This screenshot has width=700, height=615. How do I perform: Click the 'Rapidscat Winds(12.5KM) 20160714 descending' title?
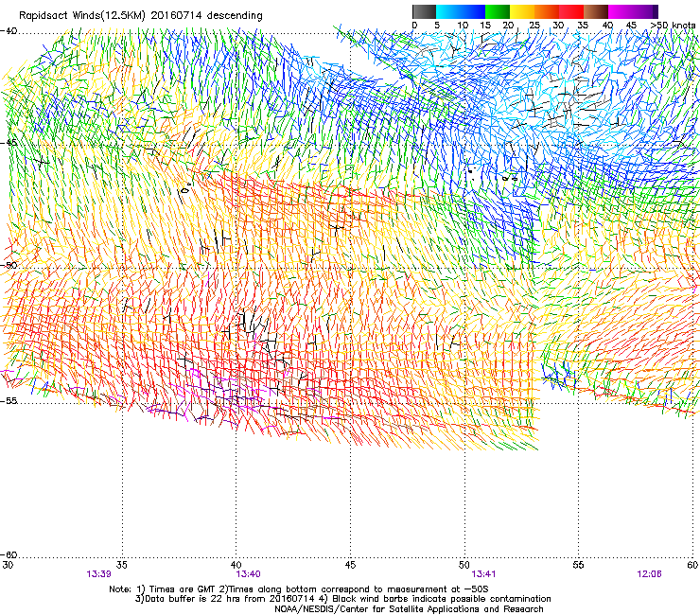pyautogui.click(x=141, y=16)
